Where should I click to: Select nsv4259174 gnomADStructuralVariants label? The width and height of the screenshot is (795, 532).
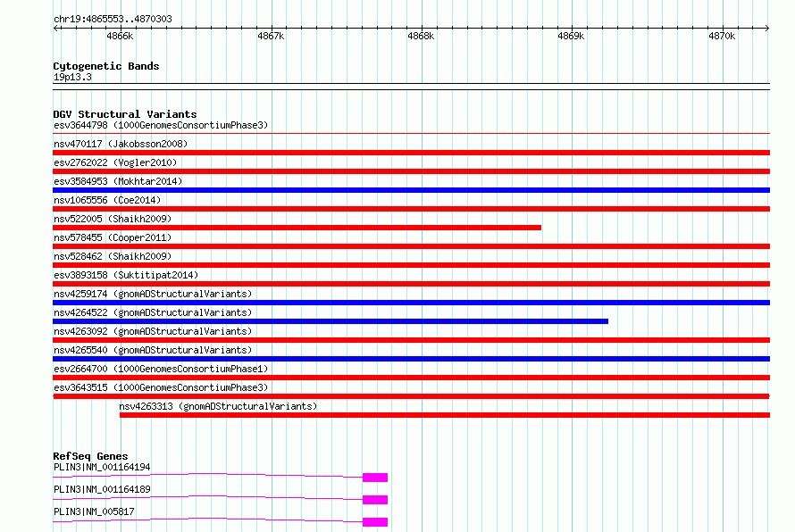pyautogui.click(x=153, y=294)
